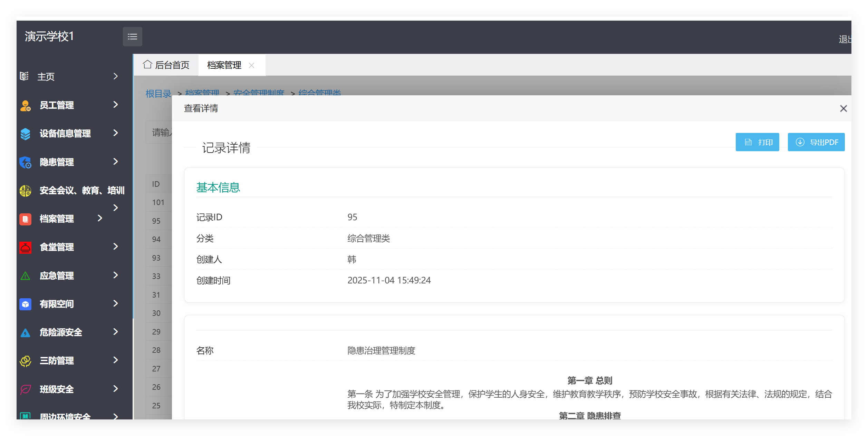The image size is (868, 436).
Task: Click the 危险源安全 hazard icon
Action: [x=25, y=332]
